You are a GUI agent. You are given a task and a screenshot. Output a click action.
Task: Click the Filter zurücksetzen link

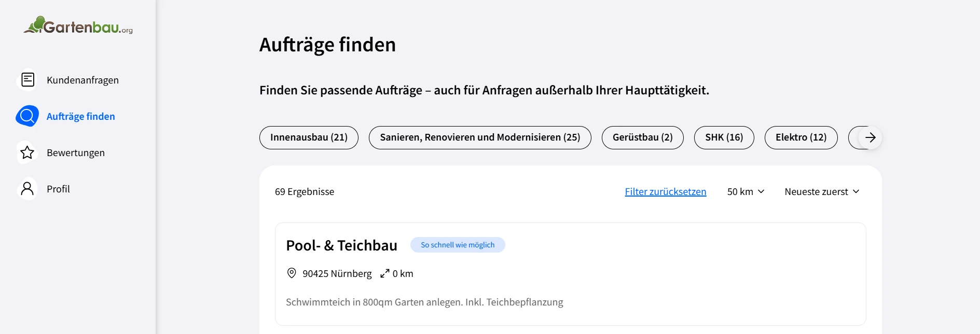[x=666, y=191]
